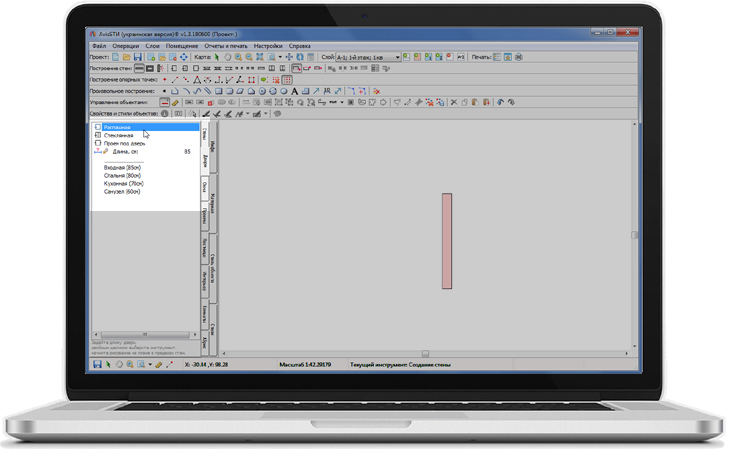
Task: Open the Отчеты и печать menu
Action: (227, 46)
